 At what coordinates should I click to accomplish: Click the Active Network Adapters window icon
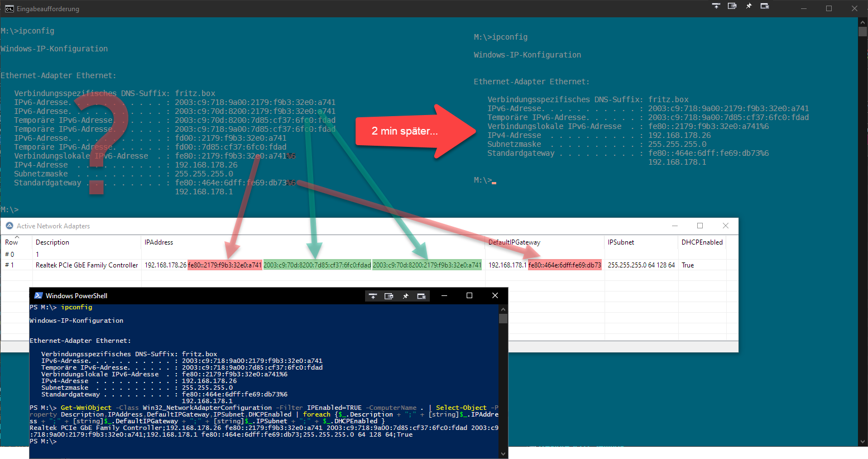click(9, 226)
